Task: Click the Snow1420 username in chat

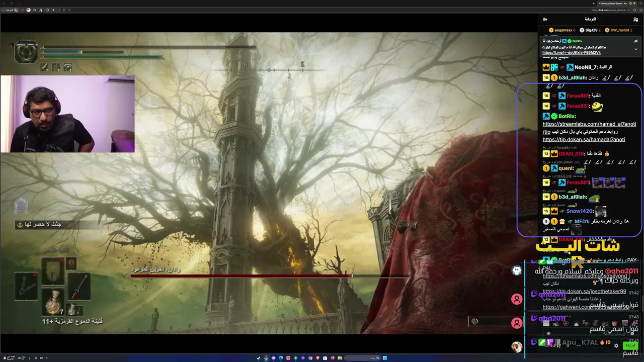Action: tap(580, 212)
